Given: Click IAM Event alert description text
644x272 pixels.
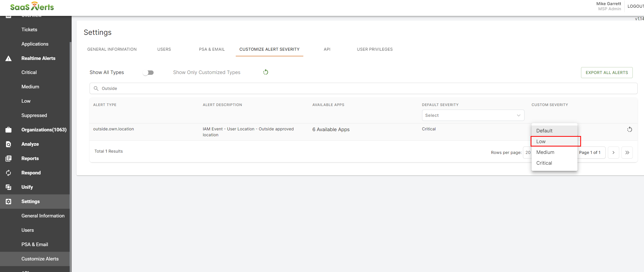Looking at the screenshot, I should point(248,132).
